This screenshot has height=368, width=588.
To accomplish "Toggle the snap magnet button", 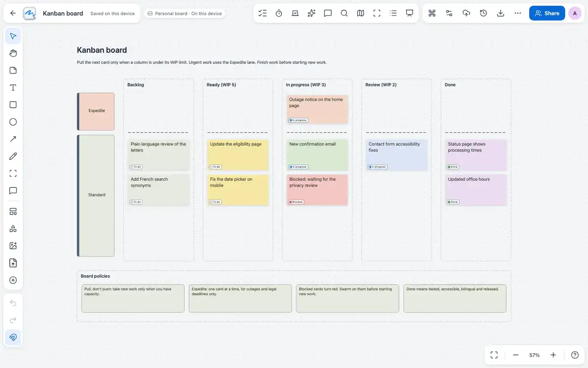I will (13, 337).
